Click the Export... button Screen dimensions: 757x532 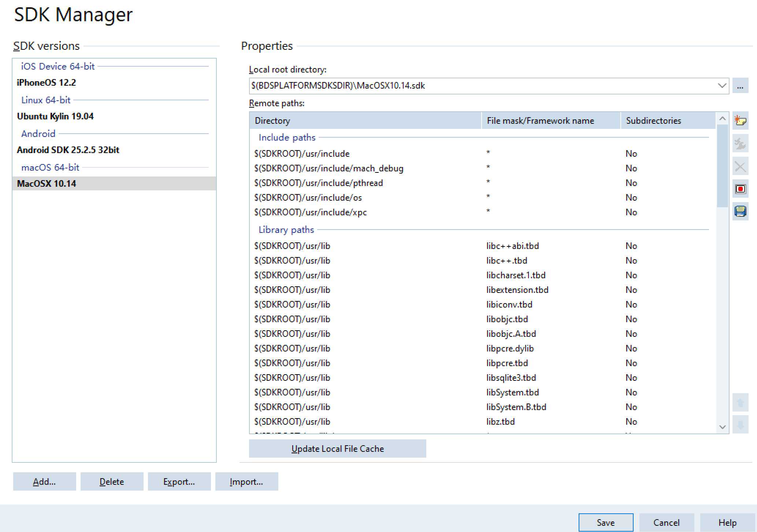coord(179,481)
